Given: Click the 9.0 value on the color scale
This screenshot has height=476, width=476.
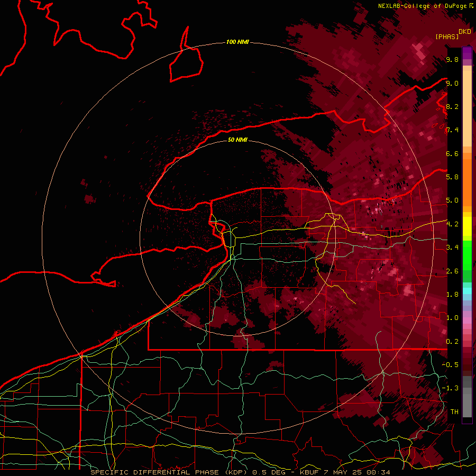Looking at the screenshot, I should point(452,83).
